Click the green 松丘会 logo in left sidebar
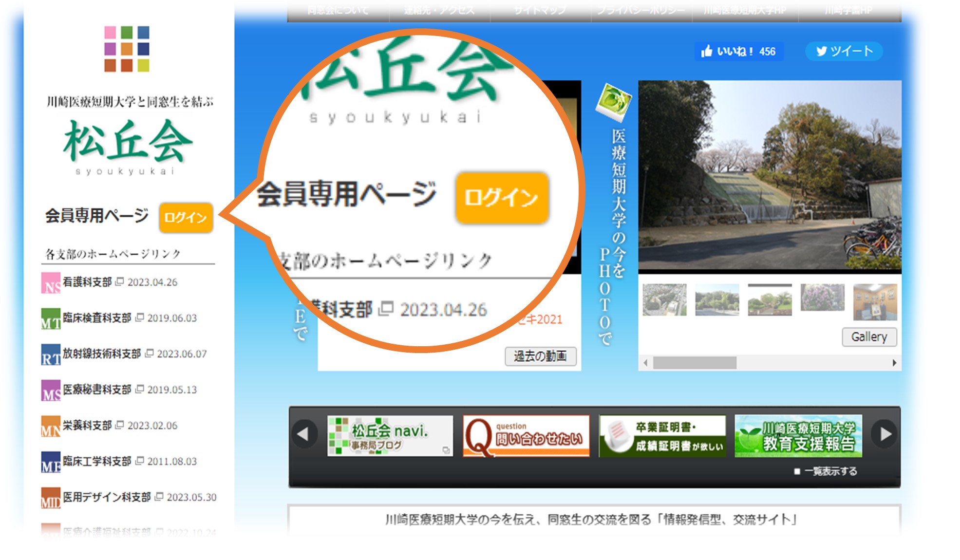The height and width of the screenshot is (560, 960). coord(128,141)
